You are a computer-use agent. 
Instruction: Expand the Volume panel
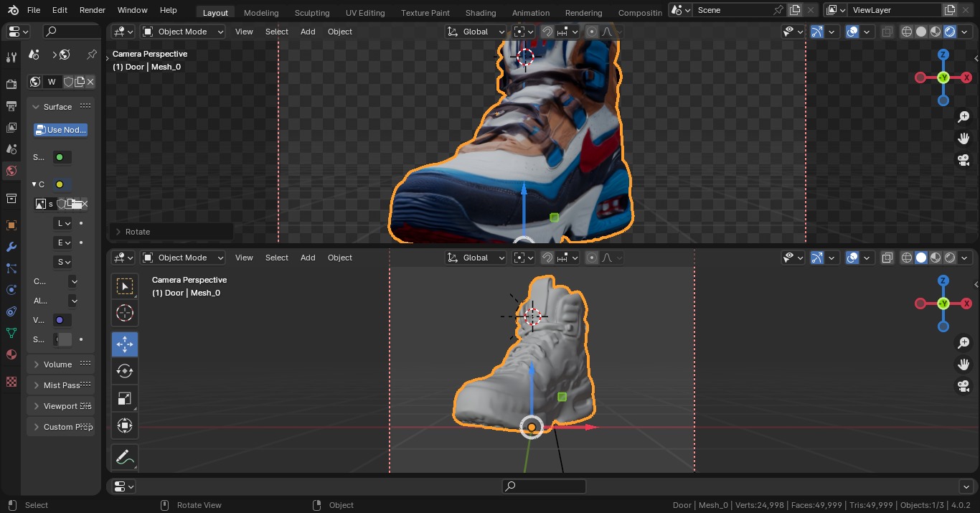pyautogui.click(x=60, y=364)
